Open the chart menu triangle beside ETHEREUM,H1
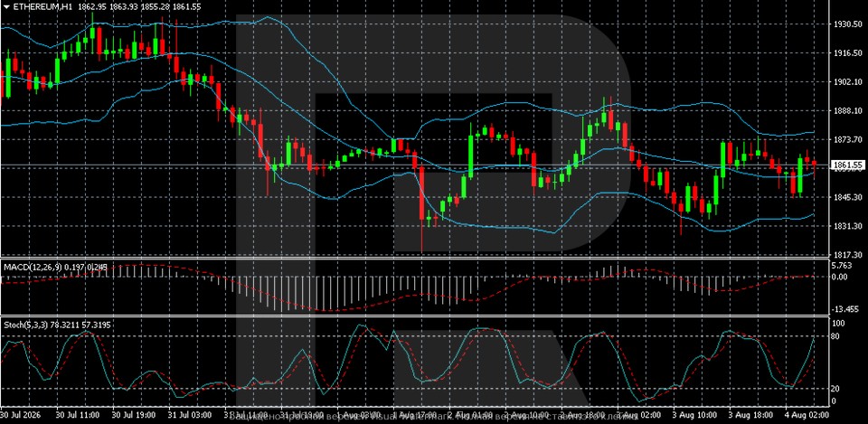Viewport: 868px width, 424px height. coord(6,6)
